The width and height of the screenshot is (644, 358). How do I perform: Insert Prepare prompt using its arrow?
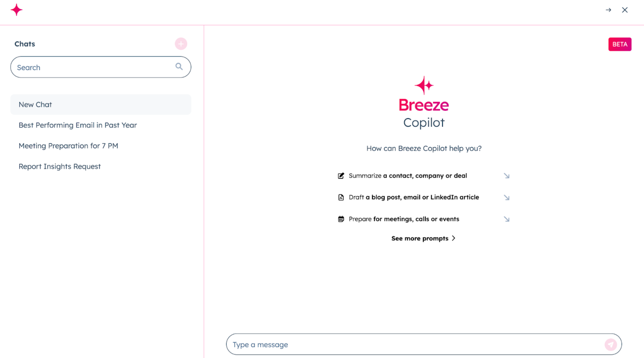[x=507, y=219]
